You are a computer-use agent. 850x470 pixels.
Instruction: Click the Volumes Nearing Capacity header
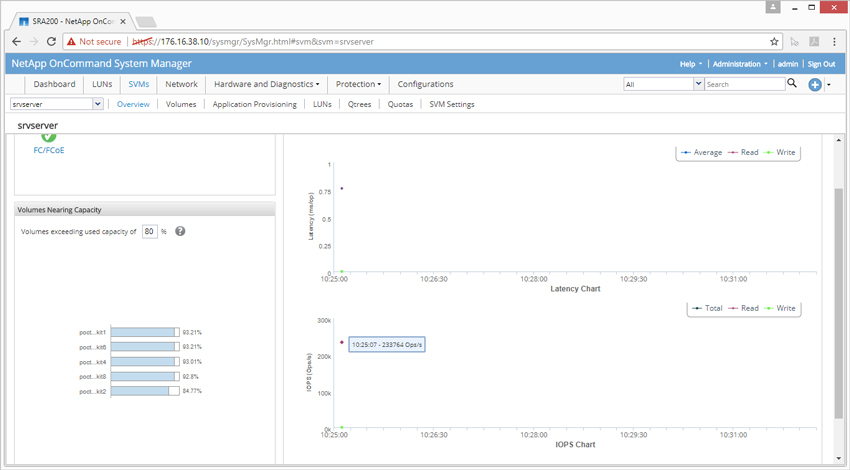coord(145,210)
